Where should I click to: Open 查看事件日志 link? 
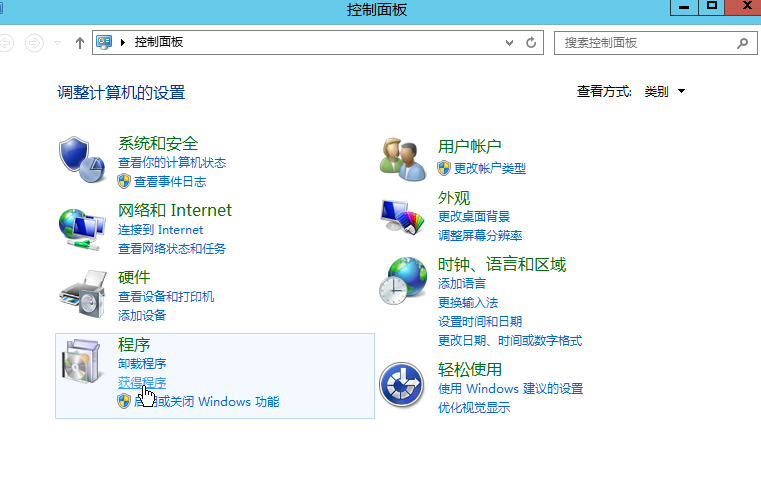tap(170, 182)
